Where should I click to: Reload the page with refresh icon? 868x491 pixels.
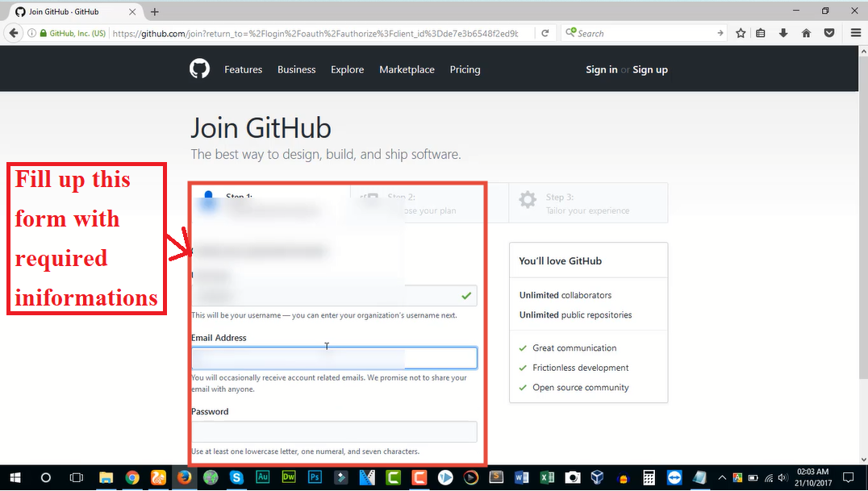545,33
